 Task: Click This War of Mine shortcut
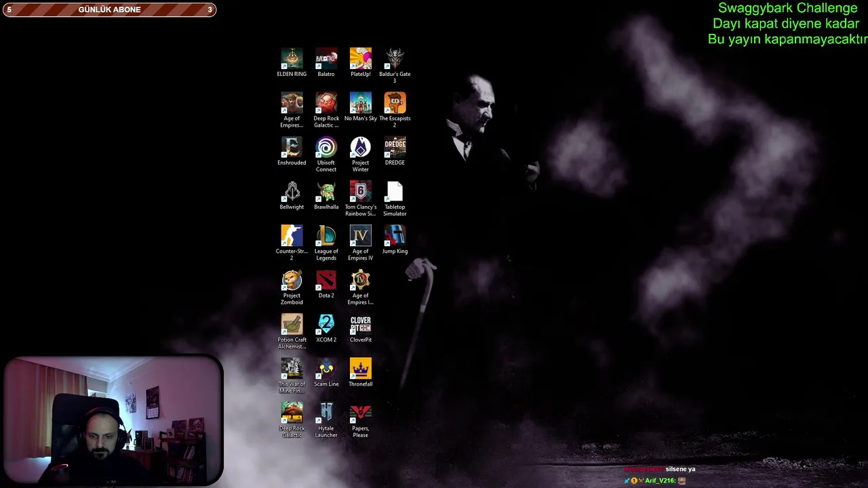tap(292, 369)
